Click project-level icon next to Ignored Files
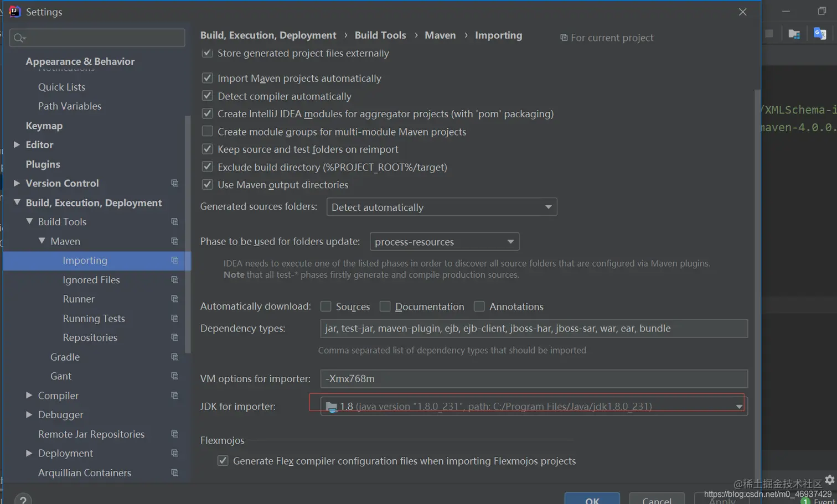 (x=175, y=280)
